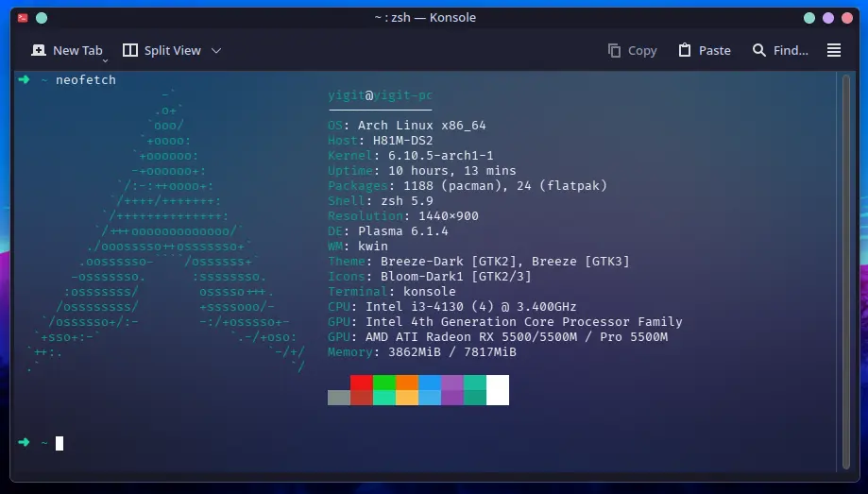Click the GPU: Intel 4th Generation line
This screenshot has width=868, height=494.
tap(505, 322)
